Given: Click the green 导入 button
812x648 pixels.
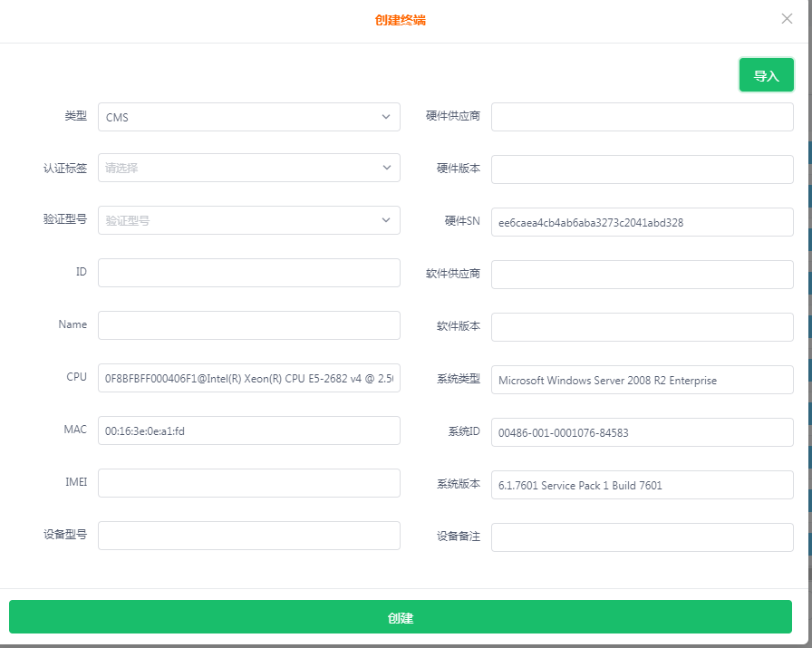Looking at the screenshot, I should 767,75.
